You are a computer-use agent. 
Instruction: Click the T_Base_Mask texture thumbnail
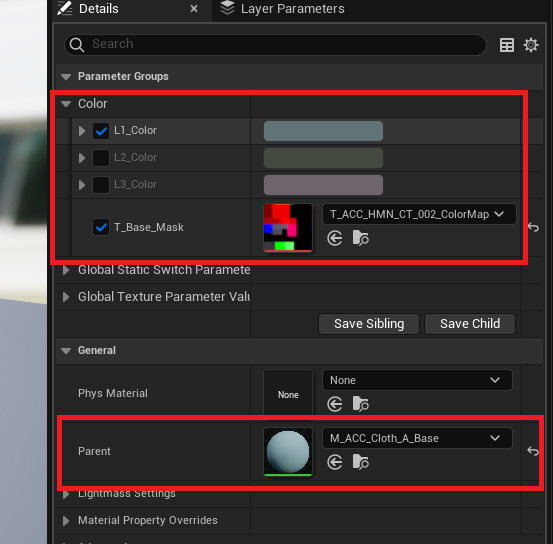[x=288, y=228]
